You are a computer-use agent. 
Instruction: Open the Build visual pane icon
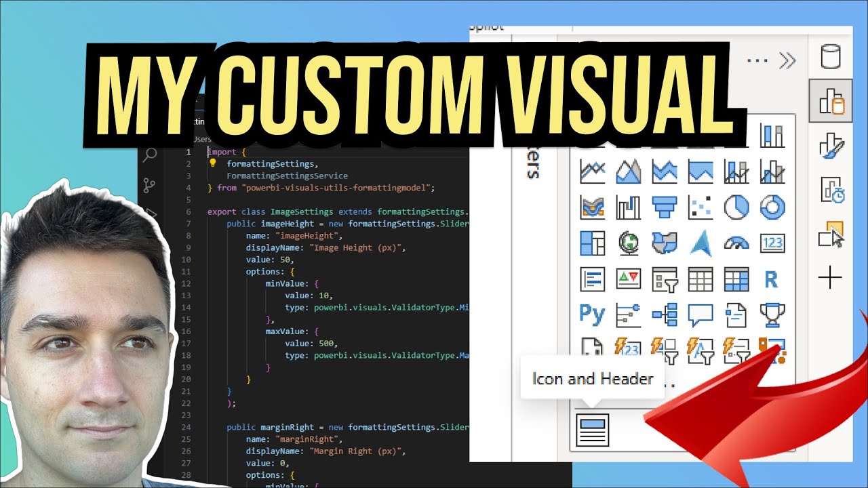pos(830,101)
